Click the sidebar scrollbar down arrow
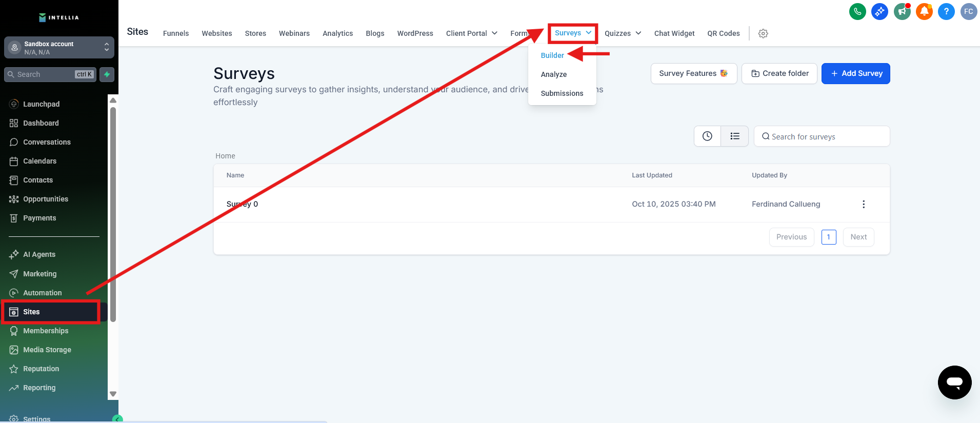980x423 pixels. tap(113, 394)
